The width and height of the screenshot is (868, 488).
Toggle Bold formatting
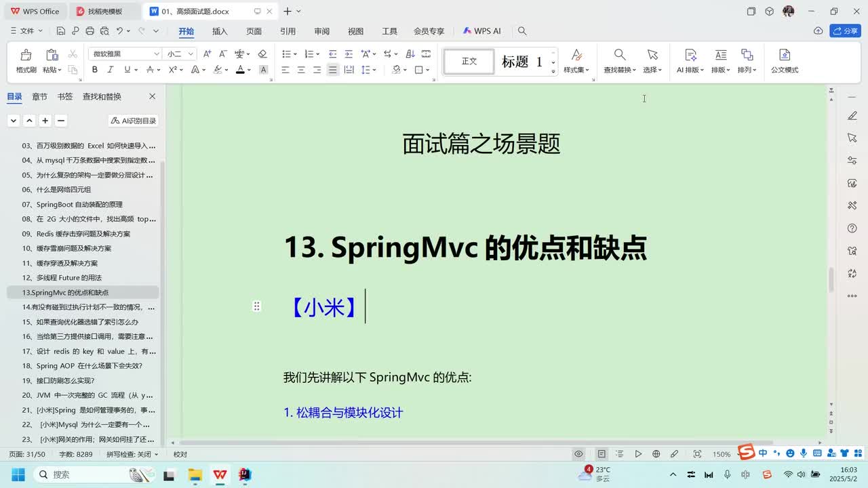pyautogui.click(x=95, y=70)
